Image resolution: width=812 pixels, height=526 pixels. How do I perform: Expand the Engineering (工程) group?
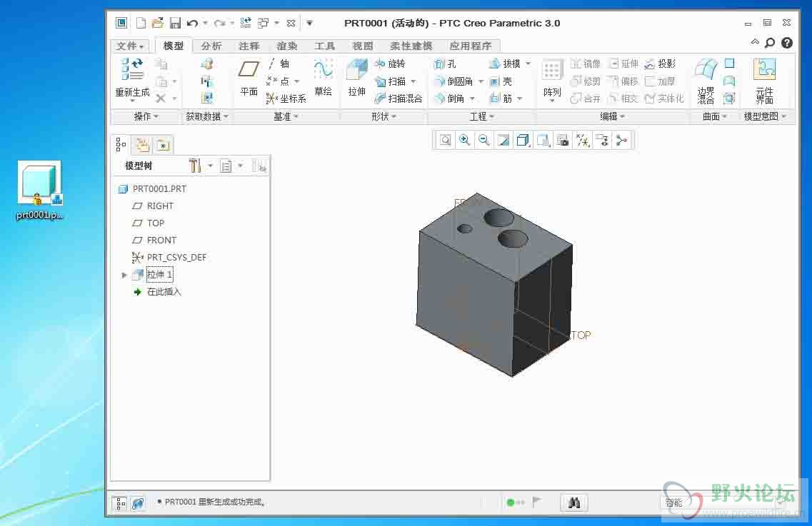pos(482,116)
